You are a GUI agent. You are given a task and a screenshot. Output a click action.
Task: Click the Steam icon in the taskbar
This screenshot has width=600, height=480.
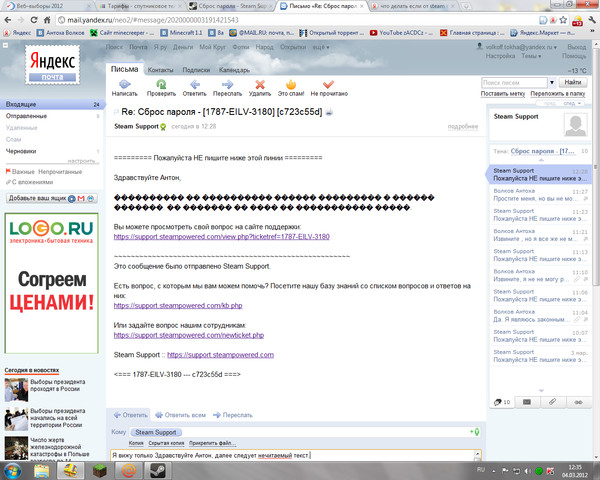(157, 471)
